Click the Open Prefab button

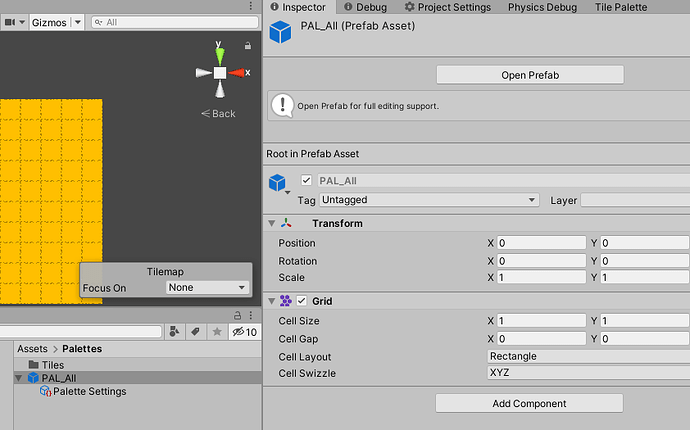pyautogui.click(x=529, y=75)
